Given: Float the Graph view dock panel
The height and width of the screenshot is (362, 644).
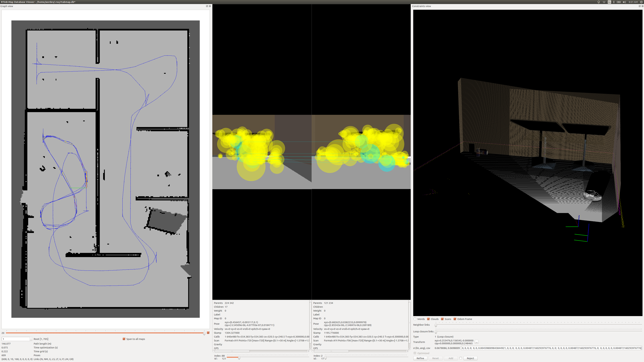Looking at the screenshot, I should tap(207, 6).
